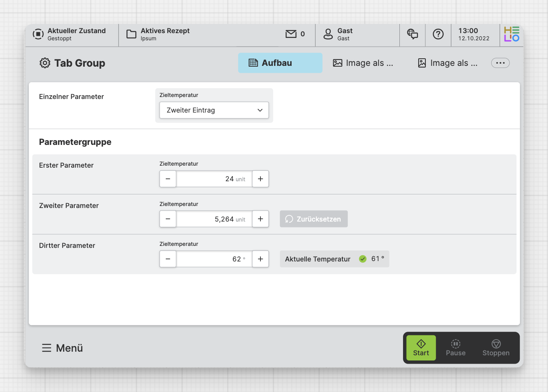Open the Aktives Rezept folder
Image resolution: width=548 pixels, height=392 pixels.
pos(131,34)
